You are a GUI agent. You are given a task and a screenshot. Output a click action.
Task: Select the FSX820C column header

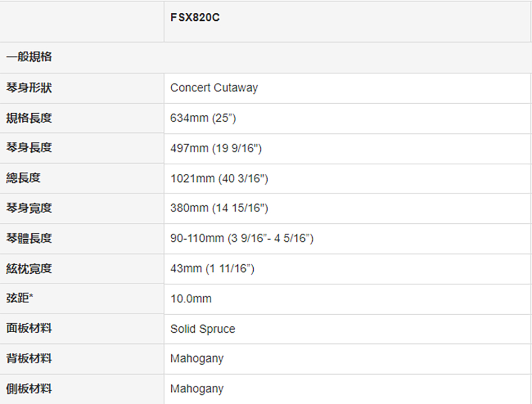pos(195,18)
